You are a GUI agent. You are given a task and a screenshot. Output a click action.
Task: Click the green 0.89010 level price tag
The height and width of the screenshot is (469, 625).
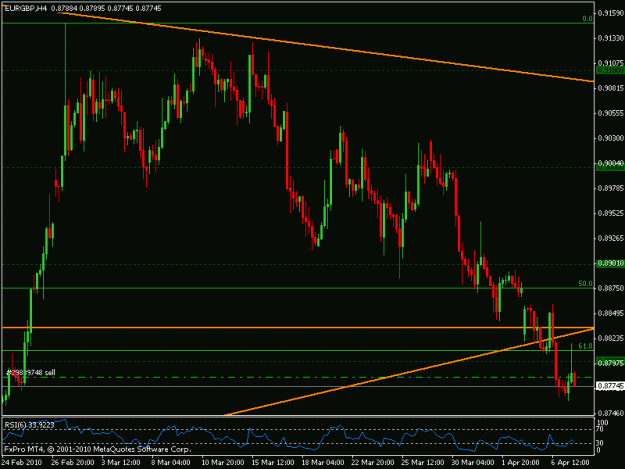point(610,263)
